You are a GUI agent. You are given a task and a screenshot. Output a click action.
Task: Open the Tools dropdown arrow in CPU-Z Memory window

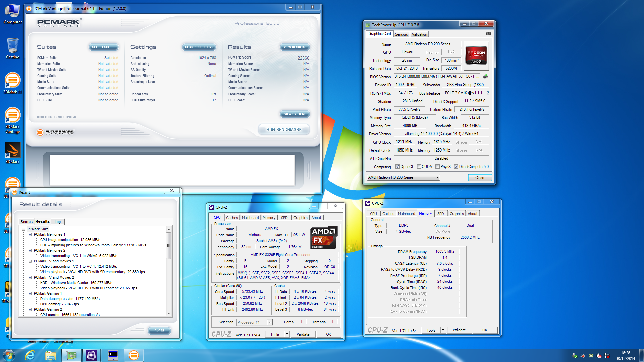coord(443,330)
